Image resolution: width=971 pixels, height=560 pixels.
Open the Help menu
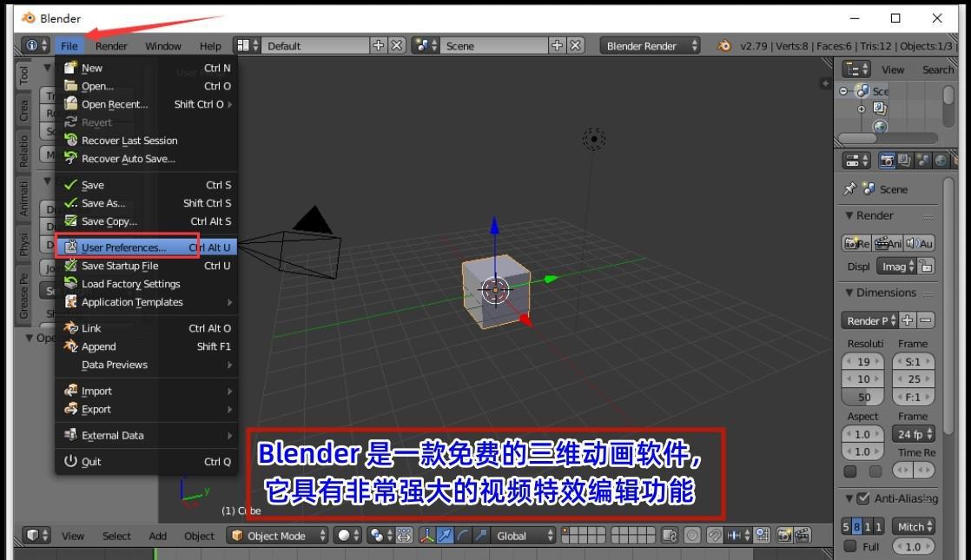(x=210, y=46)
